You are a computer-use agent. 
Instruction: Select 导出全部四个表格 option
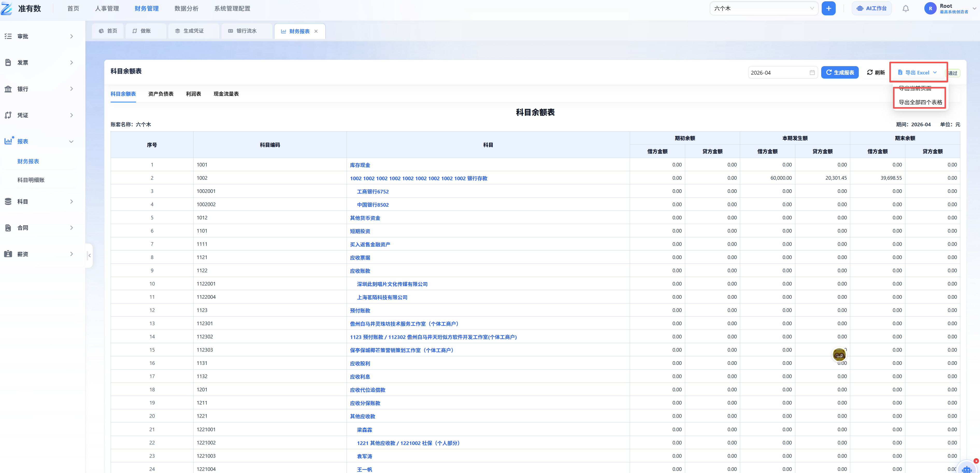920,102
